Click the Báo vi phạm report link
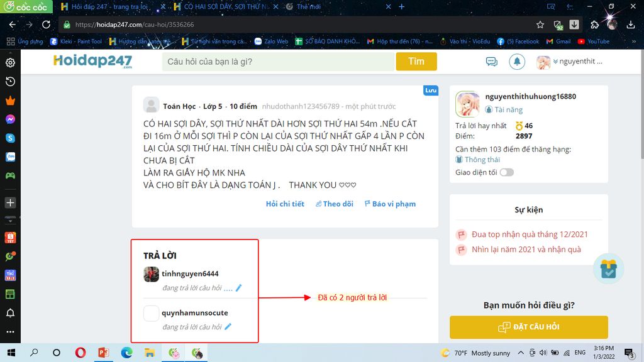Screen dimensions: 644x362 click(x=390, y=204)
